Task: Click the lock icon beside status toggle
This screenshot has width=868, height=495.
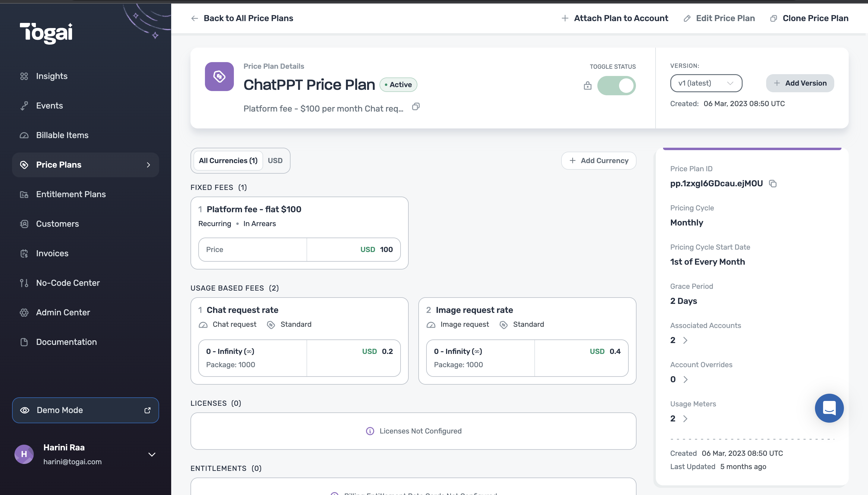Action: pos(588,86)
